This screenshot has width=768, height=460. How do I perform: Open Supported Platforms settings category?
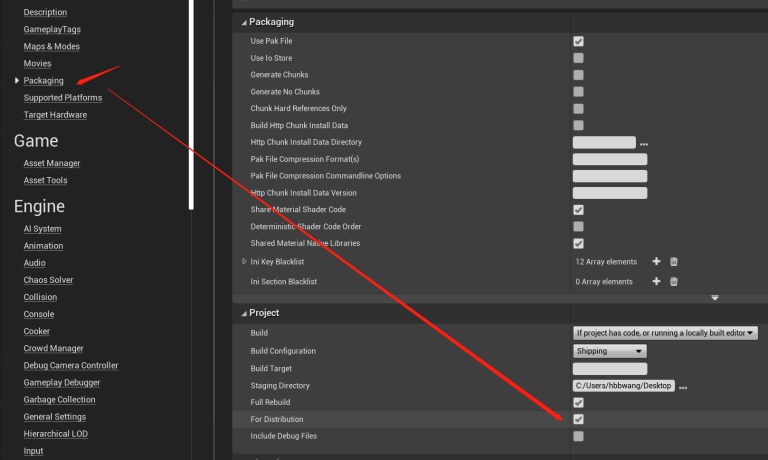click(x=63, y=98)
